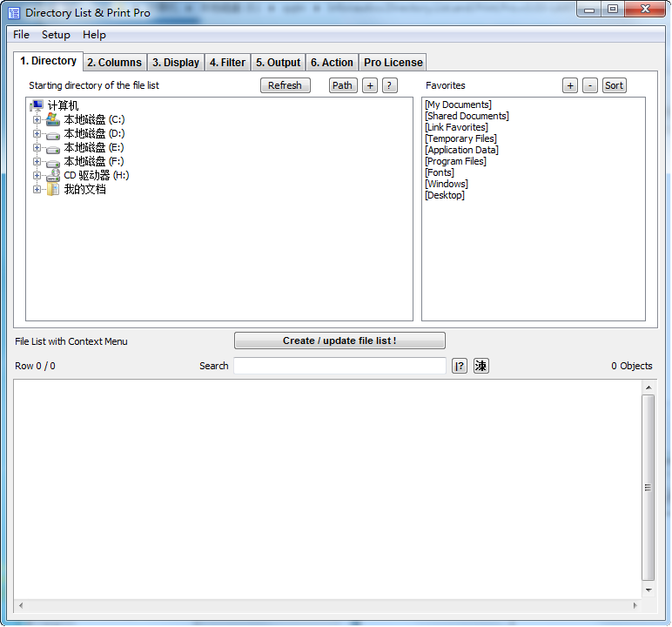Click Create / update file list button

tap(339, 340)
